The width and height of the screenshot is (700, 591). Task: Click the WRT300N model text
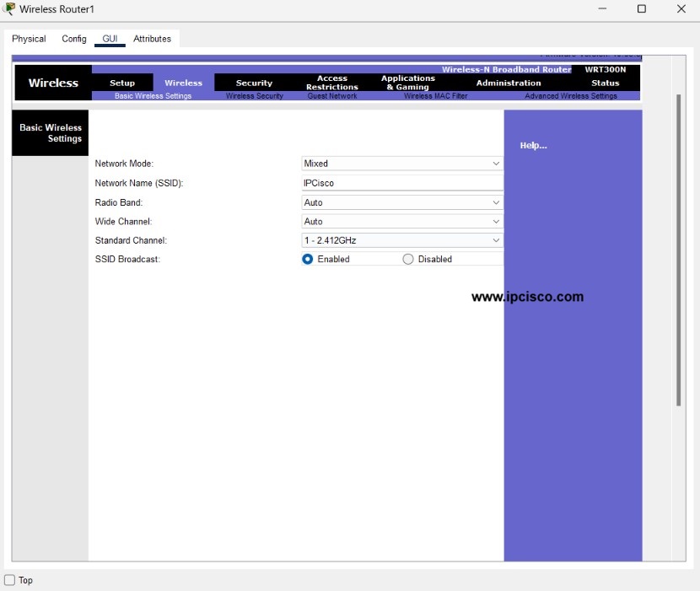coord(606,70)
